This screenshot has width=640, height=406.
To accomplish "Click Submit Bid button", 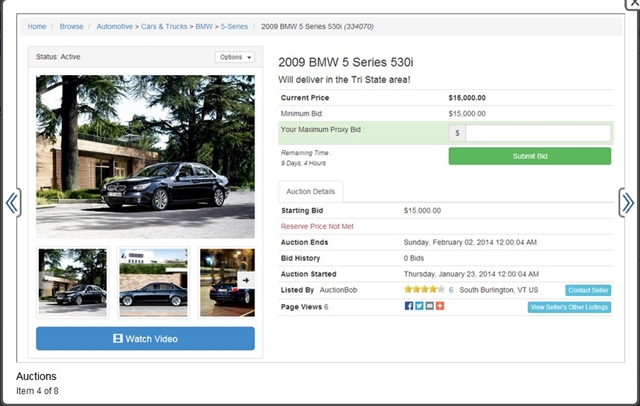I will pos(530,156).
